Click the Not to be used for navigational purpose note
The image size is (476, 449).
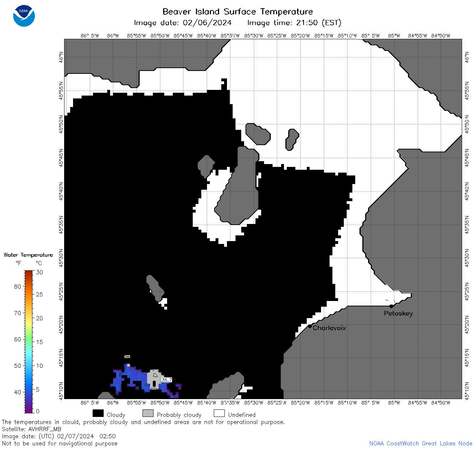tap(59, 443)
